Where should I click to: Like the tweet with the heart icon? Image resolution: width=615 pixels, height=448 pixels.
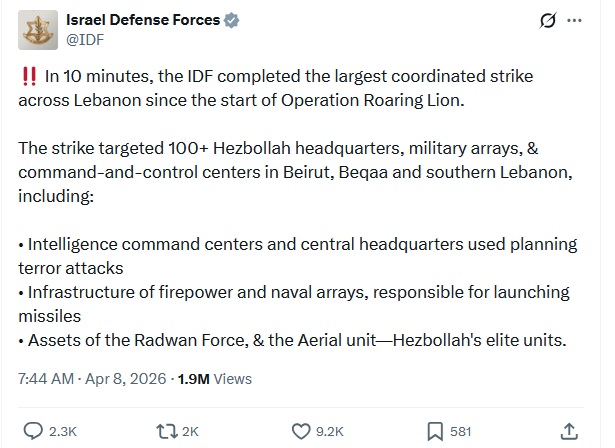point(301,431)
